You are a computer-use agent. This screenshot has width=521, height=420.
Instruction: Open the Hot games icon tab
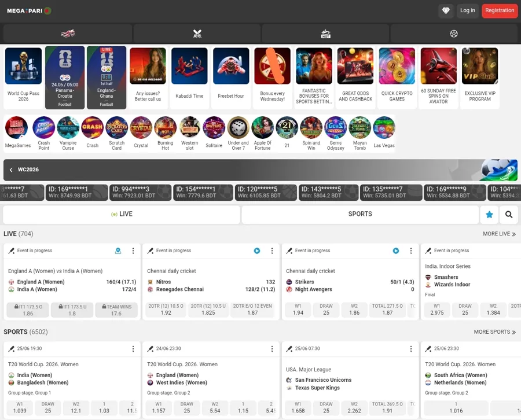(325, 34)
